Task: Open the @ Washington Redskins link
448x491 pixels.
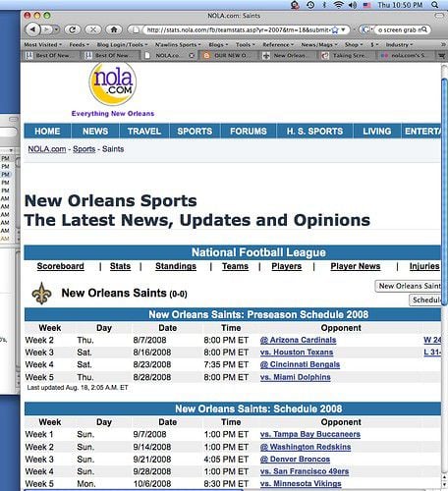Action: click(306, 447)
